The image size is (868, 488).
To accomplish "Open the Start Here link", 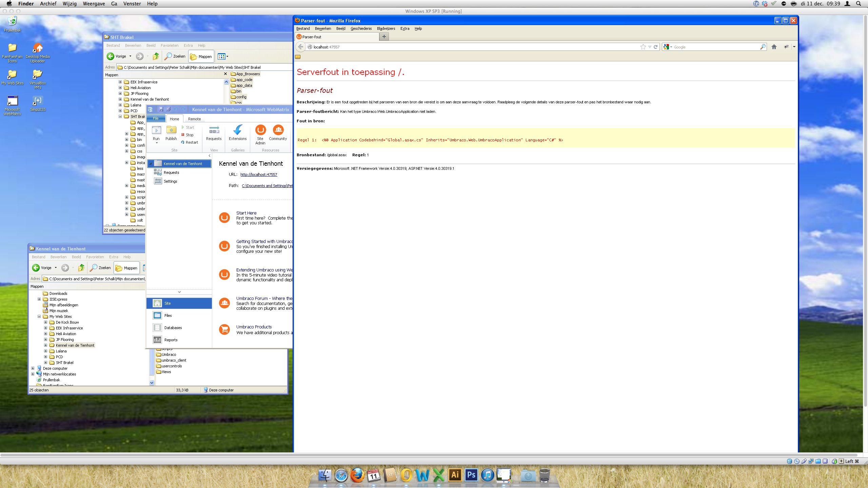I will tap(246, 213).
